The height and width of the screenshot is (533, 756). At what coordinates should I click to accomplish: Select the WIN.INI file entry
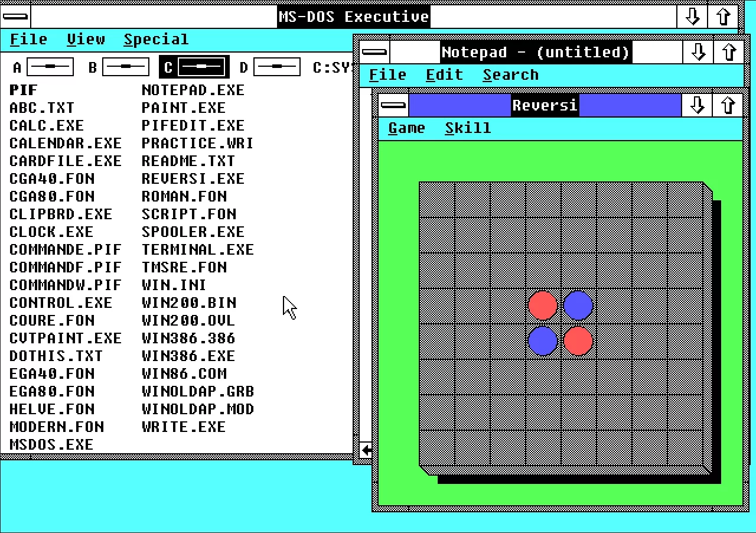pyautogui.click(x=174, y=285)
